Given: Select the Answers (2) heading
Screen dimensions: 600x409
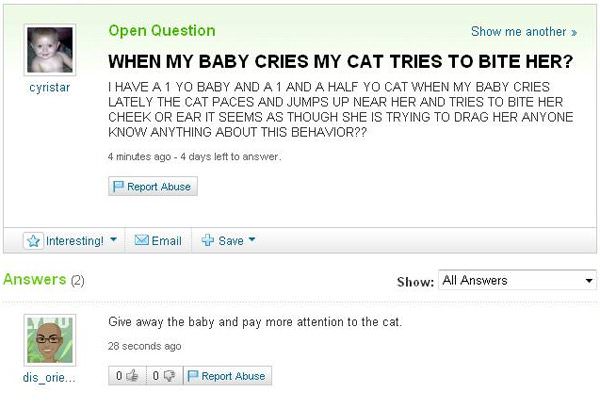Looking at the screenshot, I should (x=42, y=279).
